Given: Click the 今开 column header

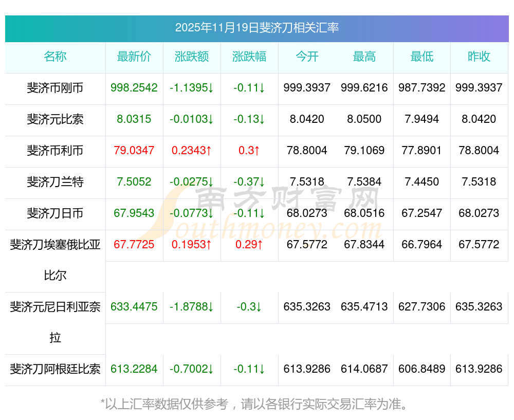Looking at the screenshot, I should pyautogui.click(x=307, y=57).
